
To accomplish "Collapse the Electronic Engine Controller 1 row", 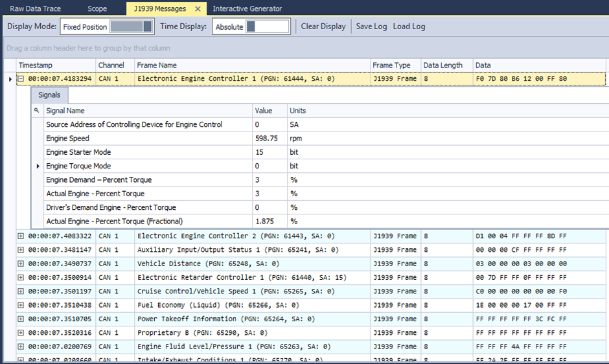I will 21,79.
